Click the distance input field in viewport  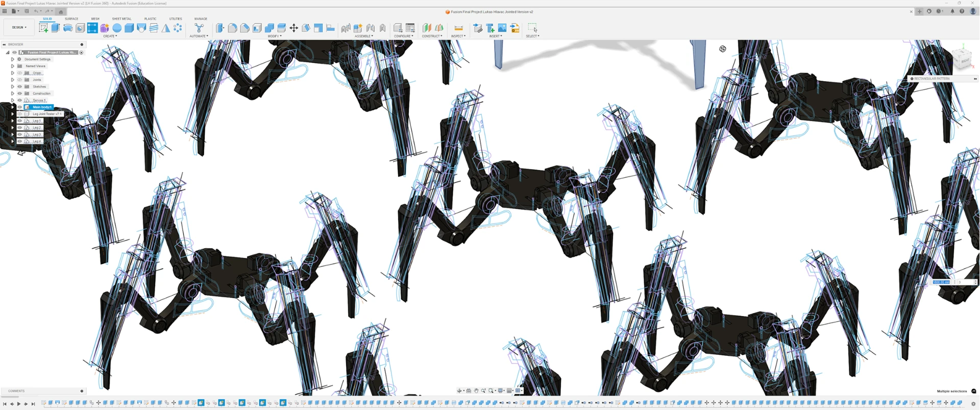pos(941,282)
